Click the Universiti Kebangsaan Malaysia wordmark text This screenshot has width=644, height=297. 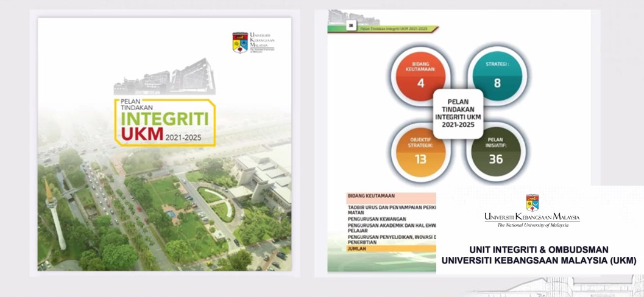point(532,217)
